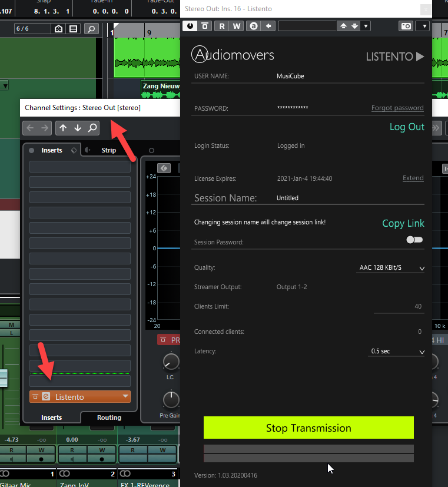Screen dimensions: 448x487
Task: Click the Audiomovers logo
Action: [233, 55]
